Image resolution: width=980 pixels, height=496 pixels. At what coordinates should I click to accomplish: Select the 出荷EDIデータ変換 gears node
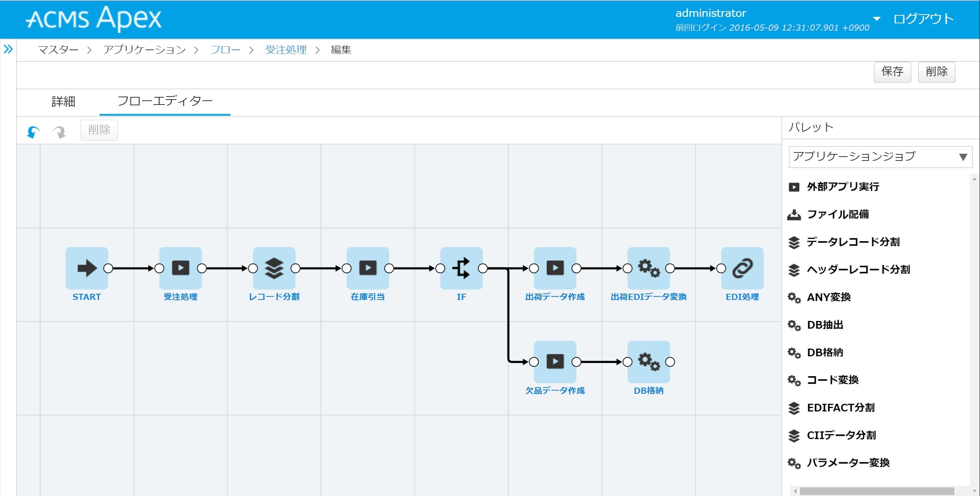point(649,268)
